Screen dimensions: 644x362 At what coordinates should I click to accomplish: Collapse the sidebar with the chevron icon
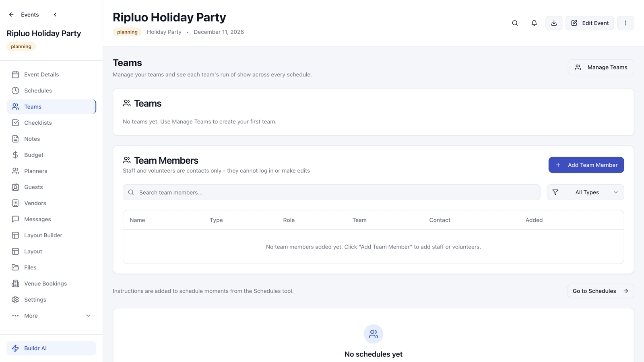point(55,14)
